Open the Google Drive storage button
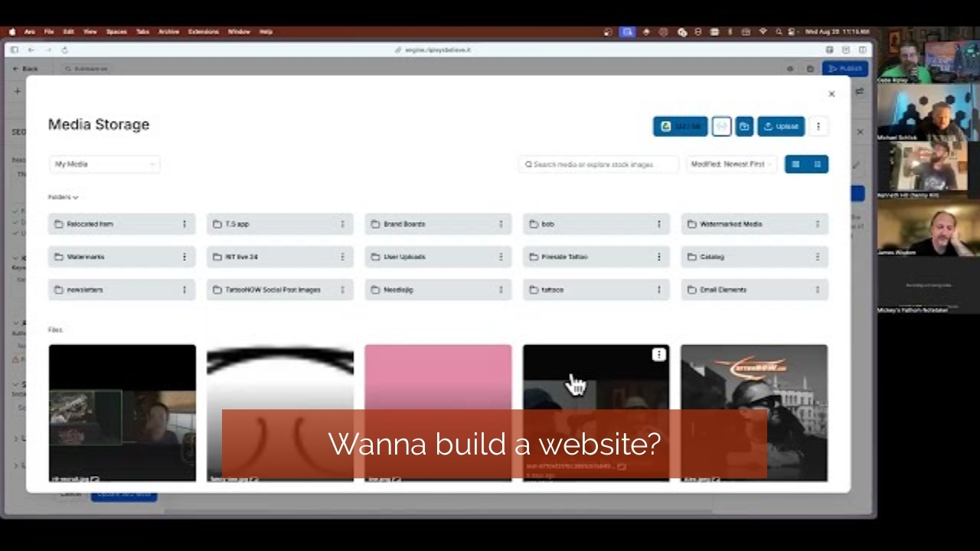 click(680, 126)
